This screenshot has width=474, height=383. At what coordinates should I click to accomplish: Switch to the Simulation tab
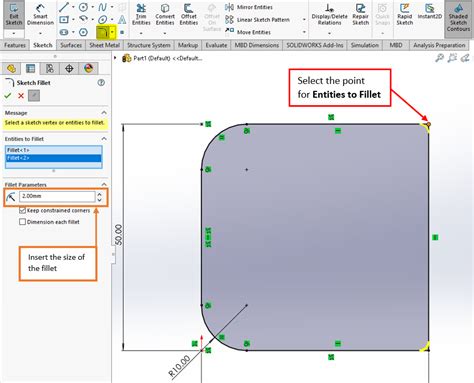tap(365, 45)
